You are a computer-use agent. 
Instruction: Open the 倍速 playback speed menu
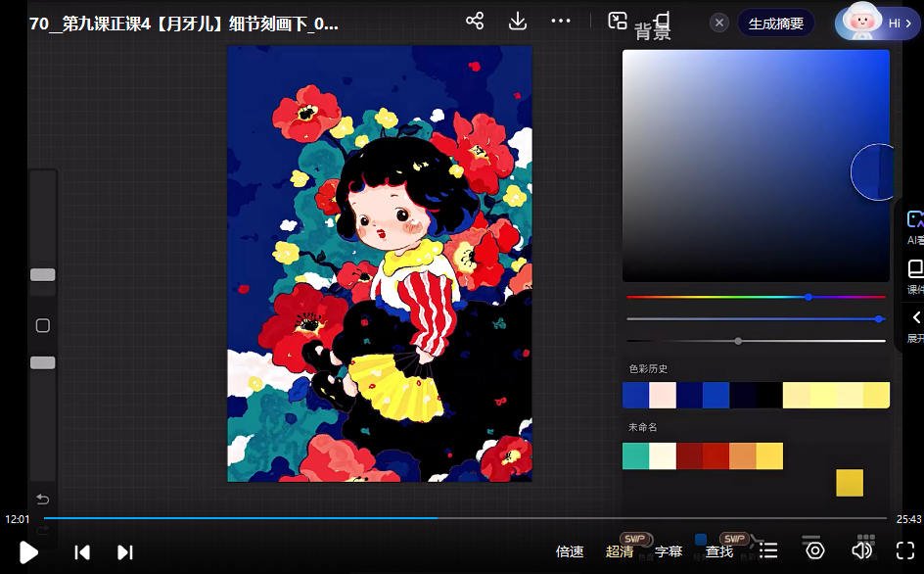tap(569, 550)
